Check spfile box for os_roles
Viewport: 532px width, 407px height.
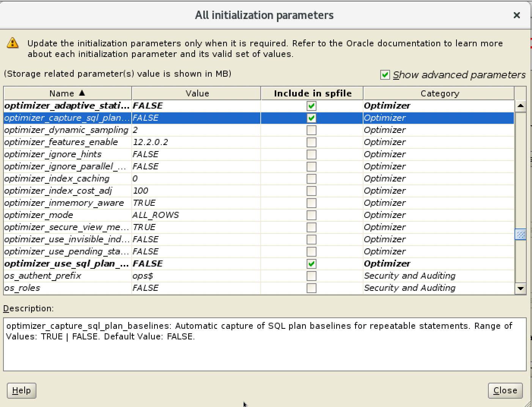(x=312, y=288)
